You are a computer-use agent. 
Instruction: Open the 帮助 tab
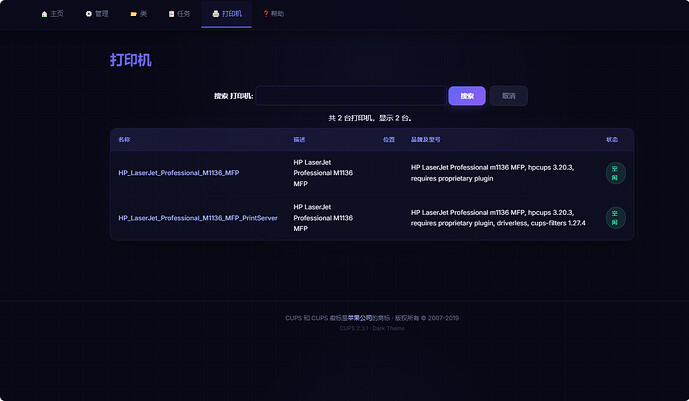(274, 14)
